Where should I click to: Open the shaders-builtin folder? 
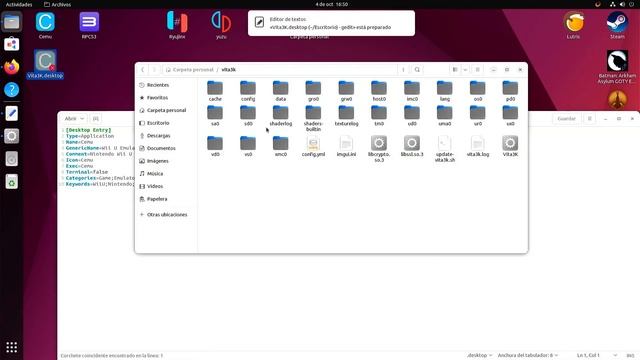click(313, 118)
